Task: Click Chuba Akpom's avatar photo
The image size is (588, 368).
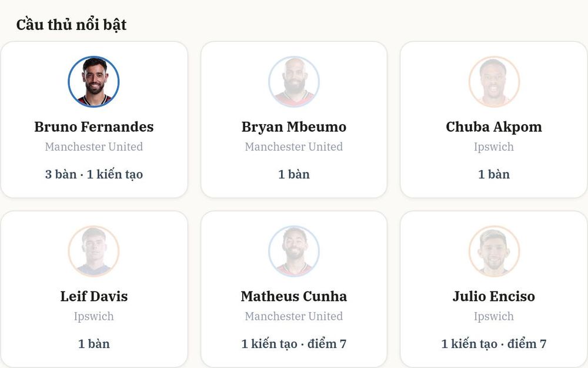Action: coord(494,82)
